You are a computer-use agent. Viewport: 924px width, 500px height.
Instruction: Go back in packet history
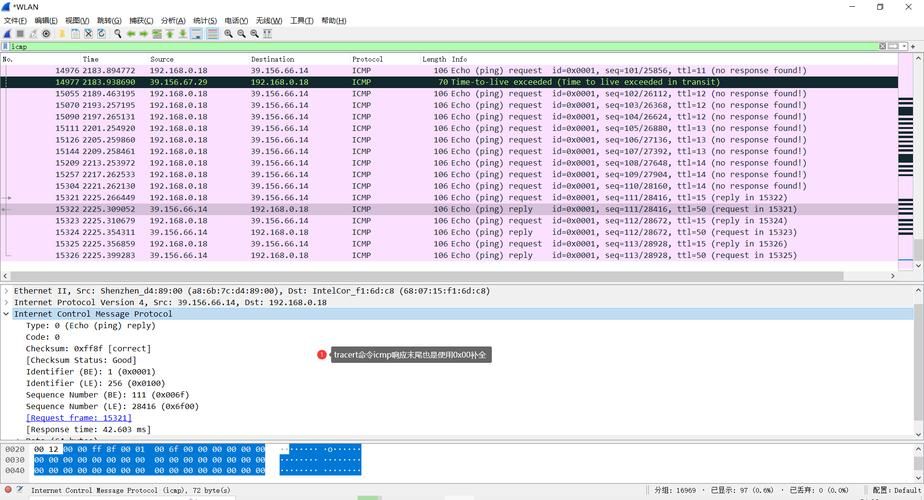(x=131, y=34)
